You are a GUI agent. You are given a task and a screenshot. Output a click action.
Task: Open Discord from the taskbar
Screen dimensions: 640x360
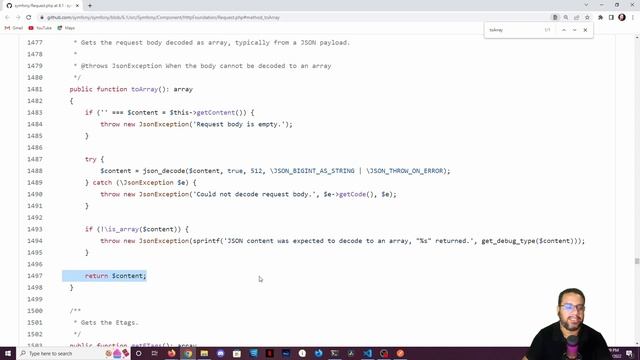(x=220, y=353)
